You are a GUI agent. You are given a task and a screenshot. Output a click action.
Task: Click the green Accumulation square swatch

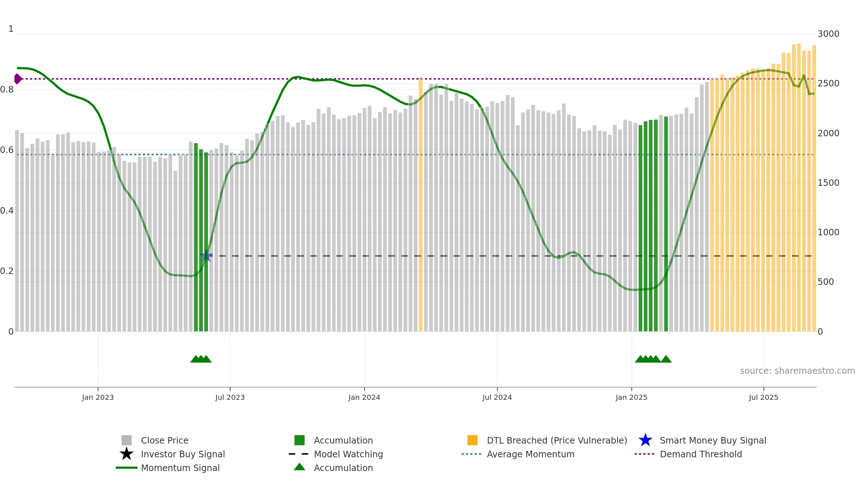coord(299,440)
